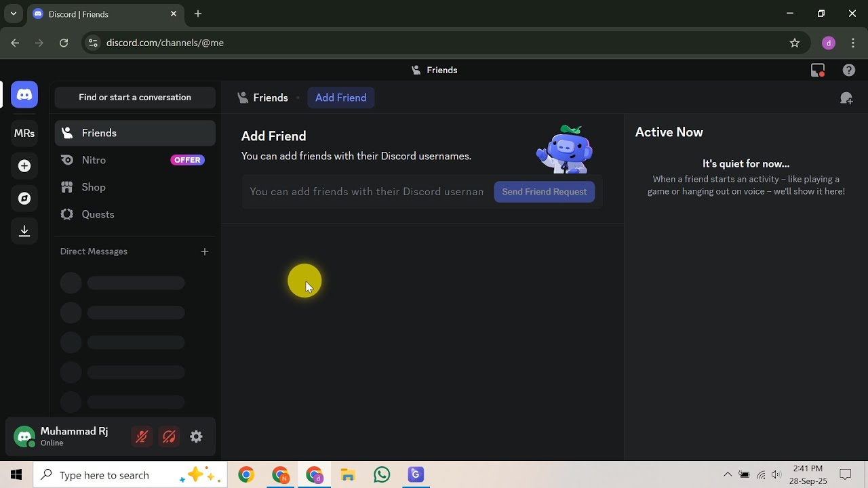Click the OFFER badge next to Nitro
Viewport: 868px width, 488px height.
coord(187,161)
